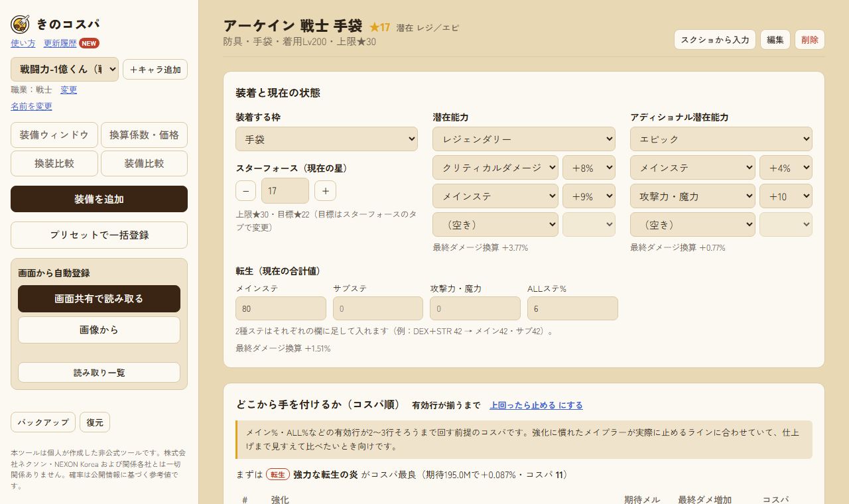Open the 潜在能力 rank dropdown レジェンダリー
The width and height of the screenshot is (849, 504).
[524, 139]
